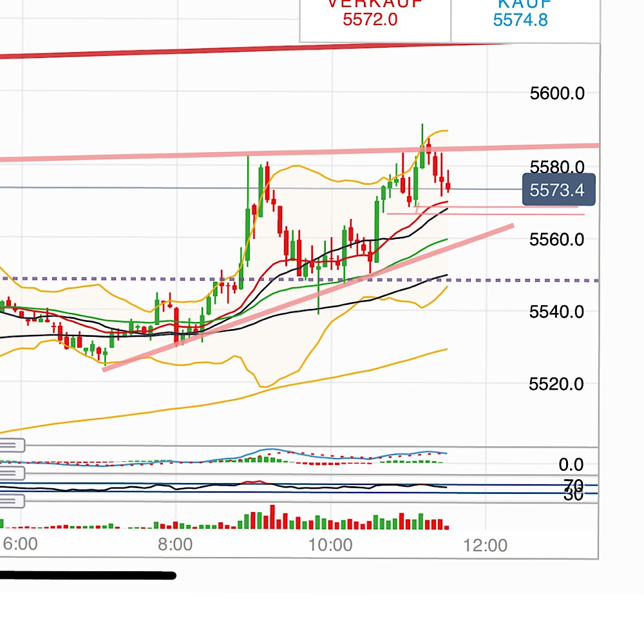644x644 pixels.
Task: Select the 12:00 time axis label
Action: coord(486,544)
